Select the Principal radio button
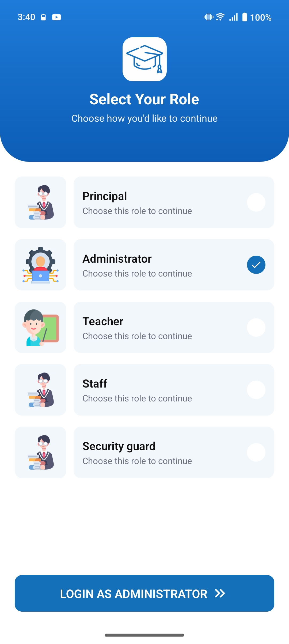Viewport: 289px width, 644px height. (256, 202)
